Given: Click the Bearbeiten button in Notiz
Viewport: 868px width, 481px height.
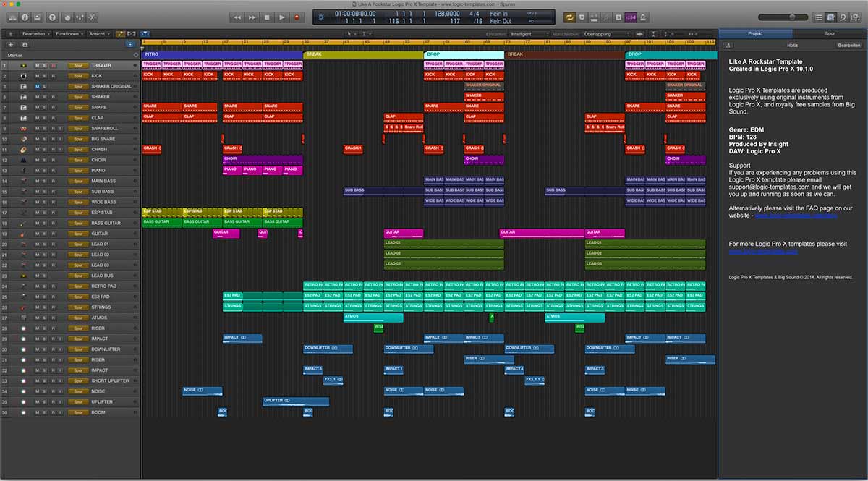Looking at the screenshot, I should [x=849, y=45].
